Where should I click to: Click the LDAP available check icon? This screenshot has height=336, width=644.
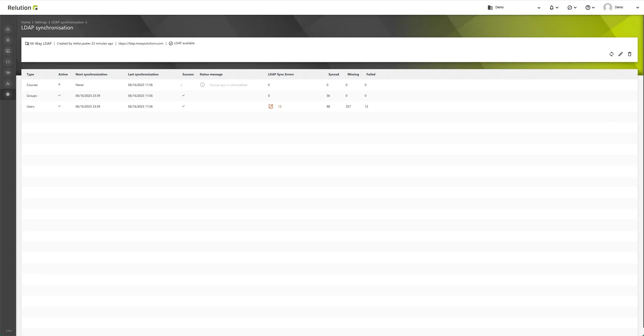coord(171,43)
